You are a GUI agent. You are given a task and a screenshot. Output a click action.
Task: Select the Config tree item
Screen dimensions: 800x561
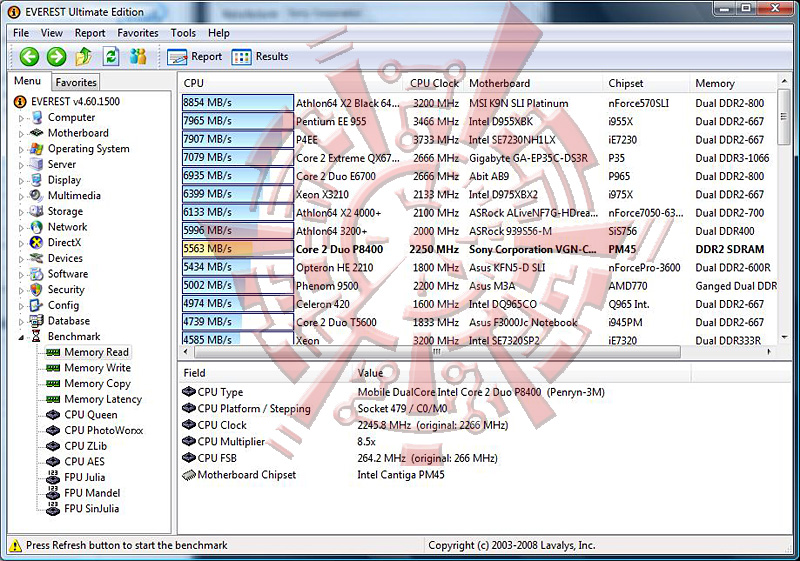coord(63,305)
